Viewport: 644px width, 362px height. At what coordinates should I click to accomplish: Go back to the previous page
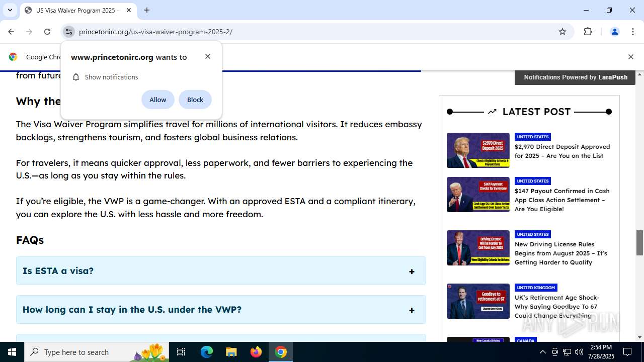pos(11,32)
